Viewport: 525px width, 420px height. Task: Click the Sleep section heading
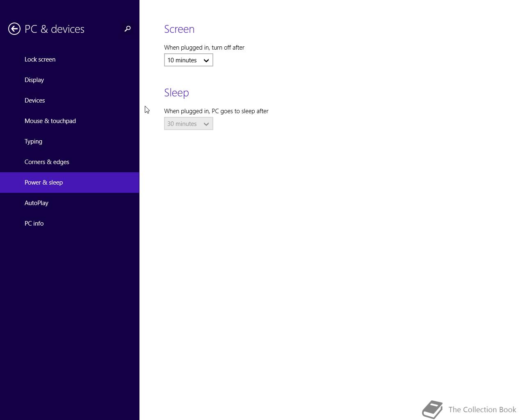point(176,93)
